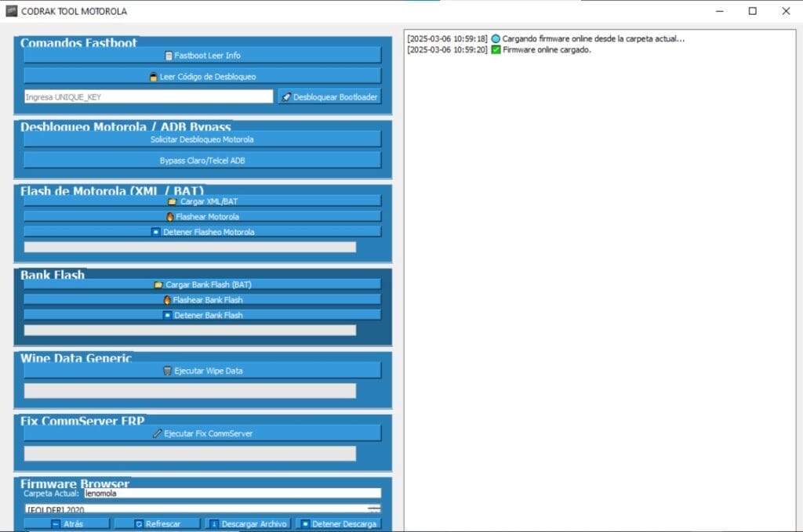The image size is (803, 532).
Task: Refresh the list with Refrescar
Action: [157, 523]
